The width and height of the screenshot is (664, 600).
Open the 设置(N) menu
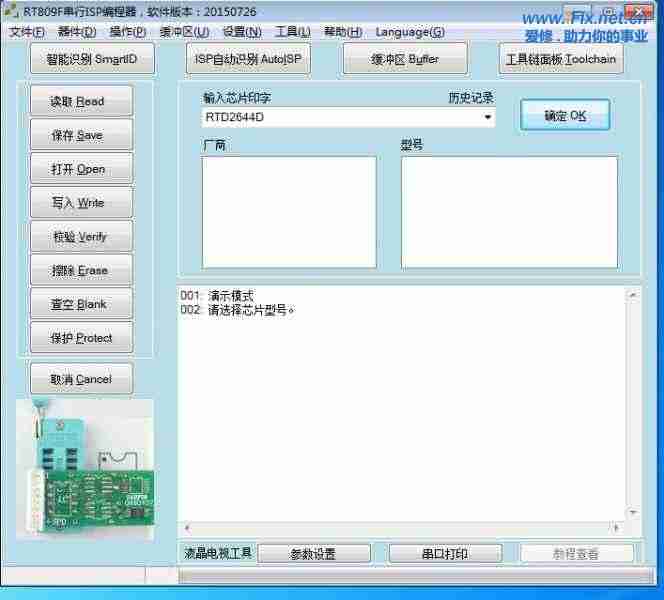pyautogui.click(x=242, y=32)
